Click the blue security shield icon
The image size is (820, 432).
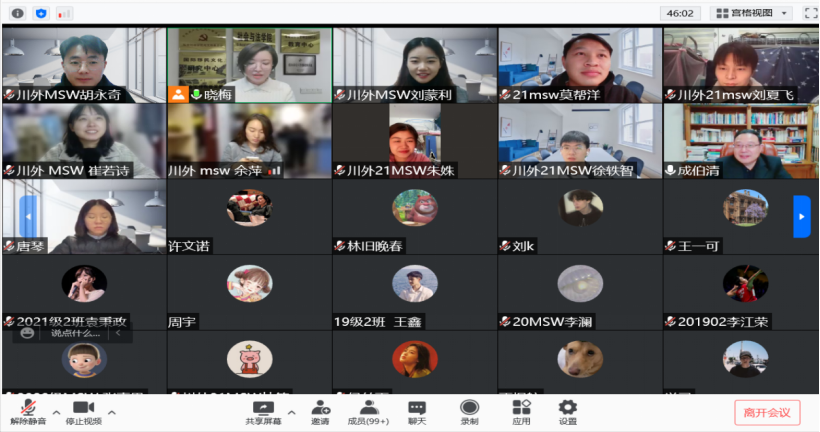(40, 13)
